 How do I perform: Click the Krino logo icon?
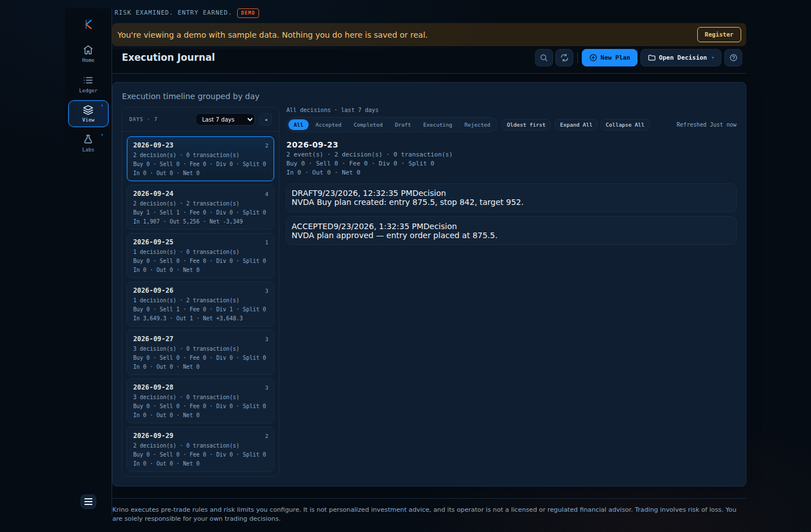pos(88,24)
